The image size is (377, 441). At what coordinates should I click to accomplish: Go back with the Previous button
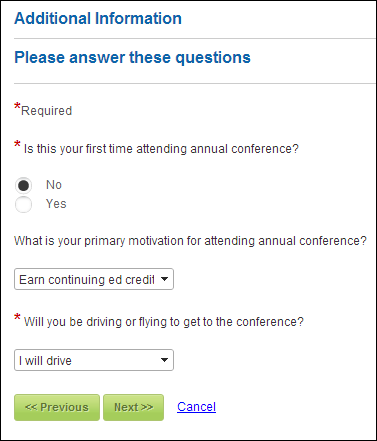point(57,407)
